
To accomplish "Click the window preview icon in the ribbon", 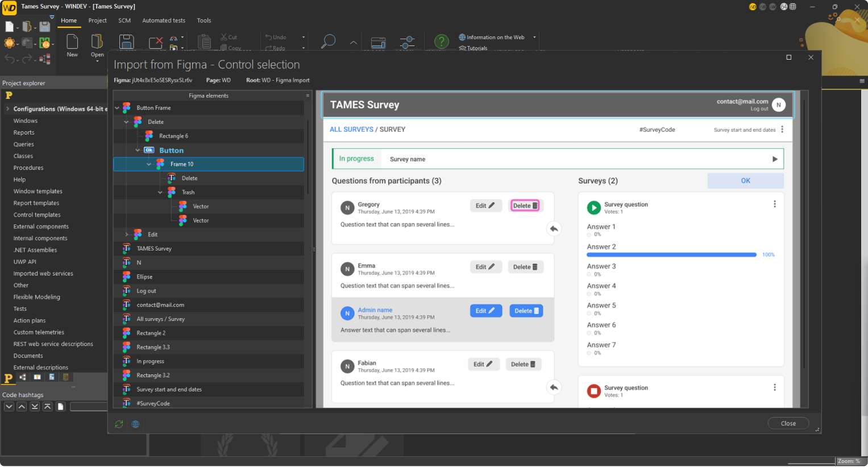I will coord(378,43).
